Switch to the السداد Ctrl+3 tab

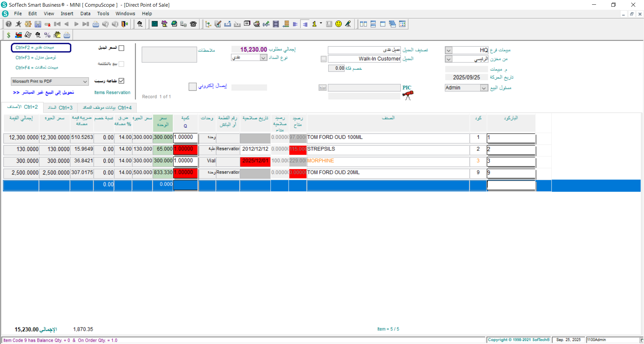60,107
